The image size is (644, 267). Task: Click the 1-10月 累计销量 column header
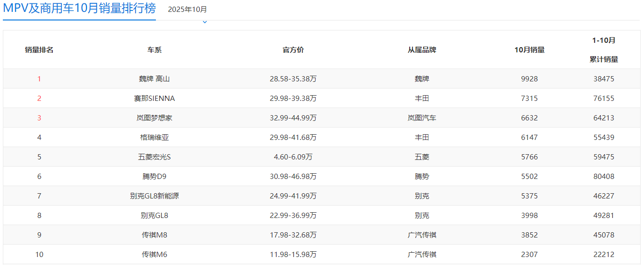point(604,50)
